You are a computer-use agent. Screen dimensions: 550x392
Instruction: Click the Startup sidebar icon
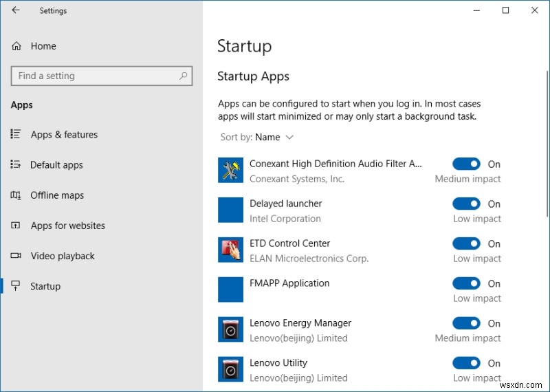[x=16, y=285]
